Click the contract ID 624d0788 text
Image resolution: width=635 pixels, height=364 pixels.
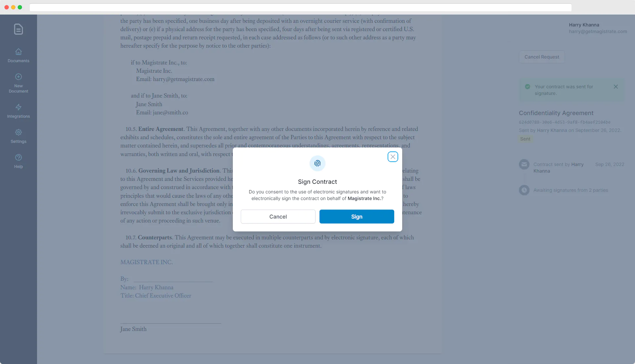point(565,122)
